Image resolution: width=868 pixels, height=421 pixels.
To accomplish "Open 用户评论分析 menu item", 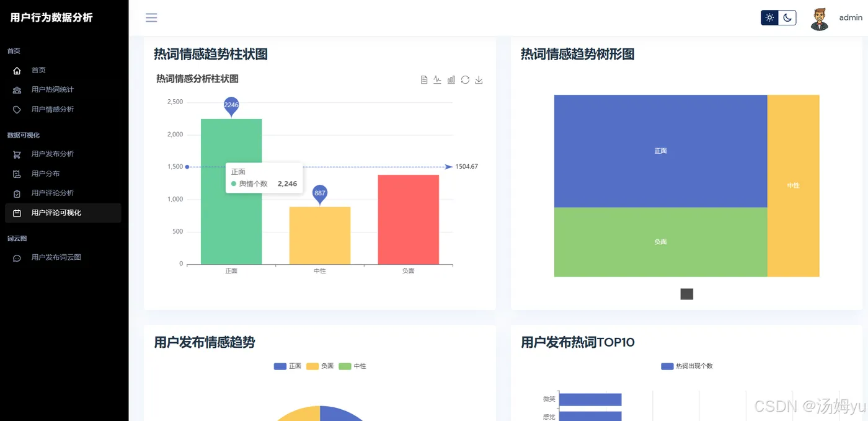I will coord(63,193).
